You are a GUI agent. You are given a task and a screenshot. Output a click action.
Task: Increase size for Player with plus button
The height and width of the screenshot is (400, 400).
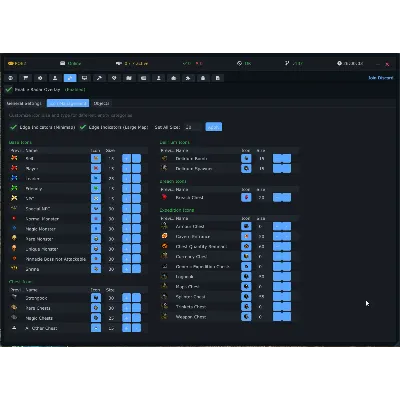[x=126, y=168]
